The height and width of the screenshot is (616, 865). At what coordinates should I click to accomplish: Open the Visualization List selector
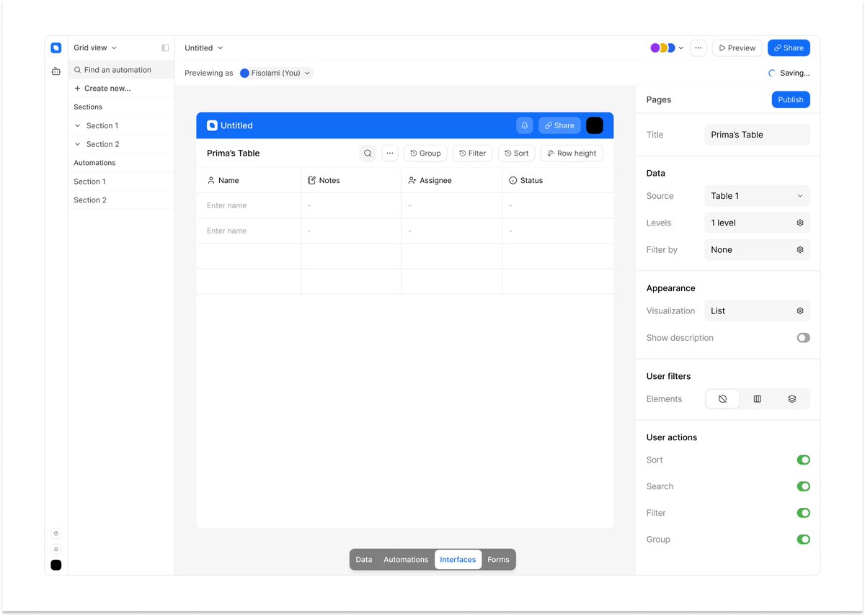[757, 311]
